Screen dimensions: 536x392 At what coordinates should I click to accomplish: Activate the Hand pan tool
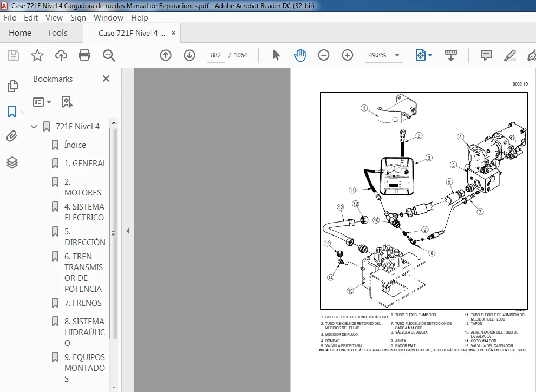(300, 55)
